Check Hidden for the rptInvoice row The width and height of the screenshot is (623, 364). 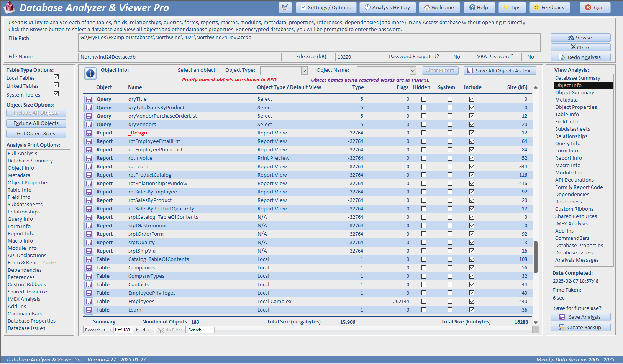pos(424,158)
